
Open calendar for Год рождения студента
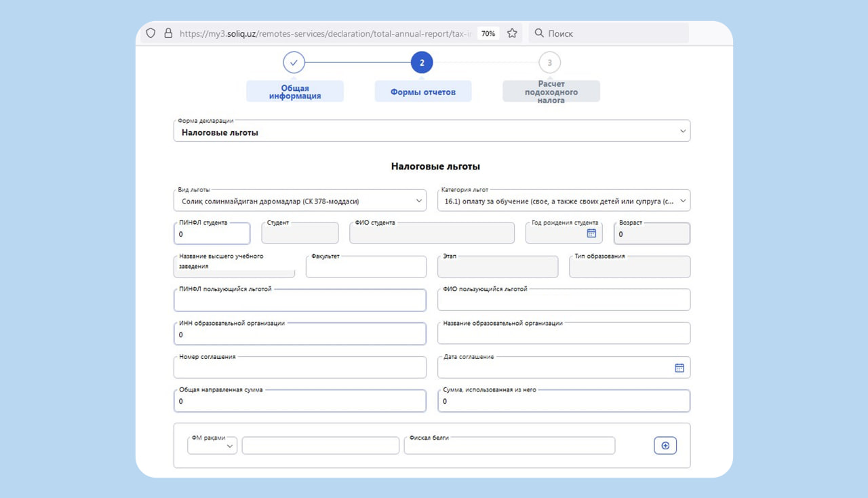tap(591, 233)
